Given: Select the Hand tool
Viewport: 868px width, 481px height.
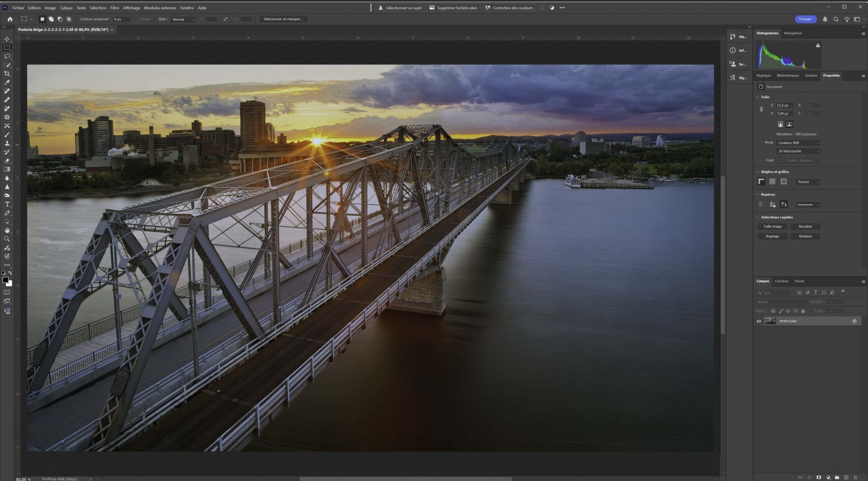Looking at the screenshot, I should 7,230.
